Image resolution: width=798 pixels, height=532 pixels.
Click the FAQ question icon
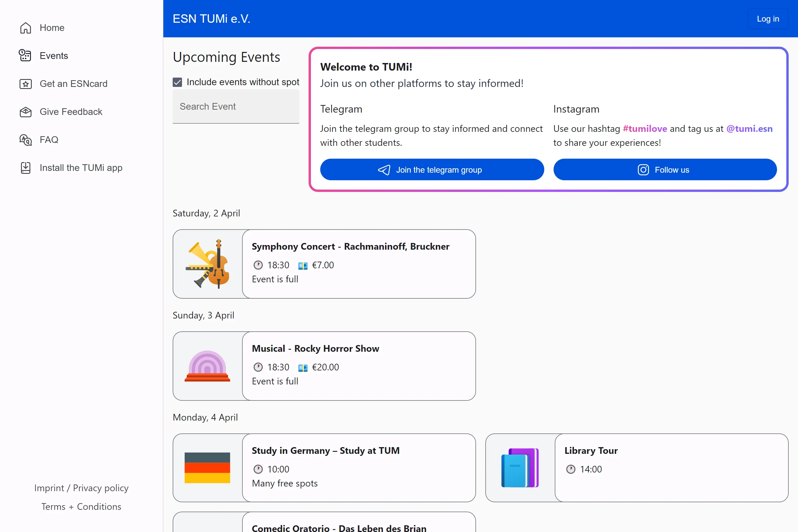tap(25, 140)
